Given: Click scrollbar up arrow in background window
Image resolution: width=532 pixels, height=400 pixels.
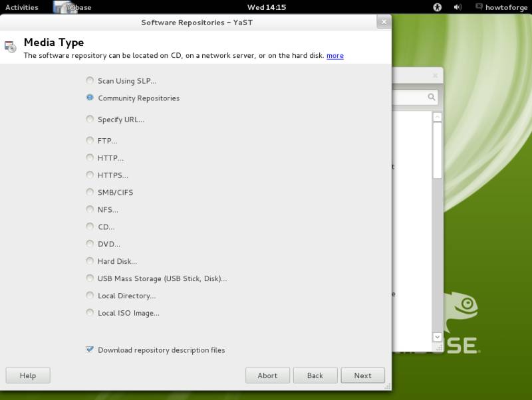Looking at the screenshot, I should tap(437, 117).
